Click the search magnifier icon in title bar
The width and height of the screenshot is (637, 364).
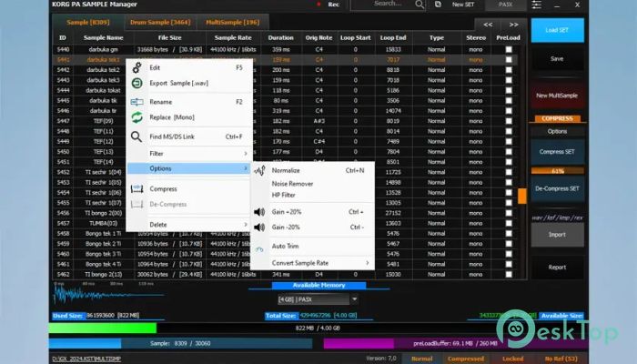coord(420,5)
